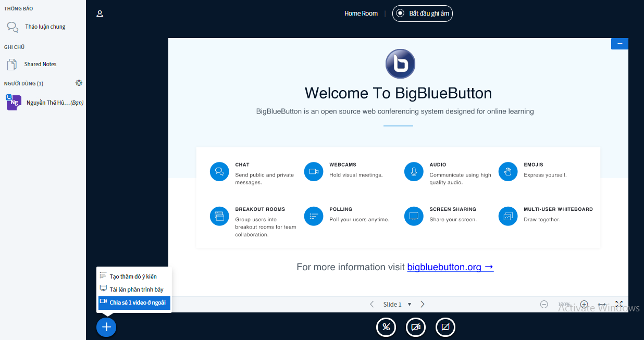Click the MULTI-USER WHITEBOARD icon on slide
This screenshot has width=644, height=340.
508,216
